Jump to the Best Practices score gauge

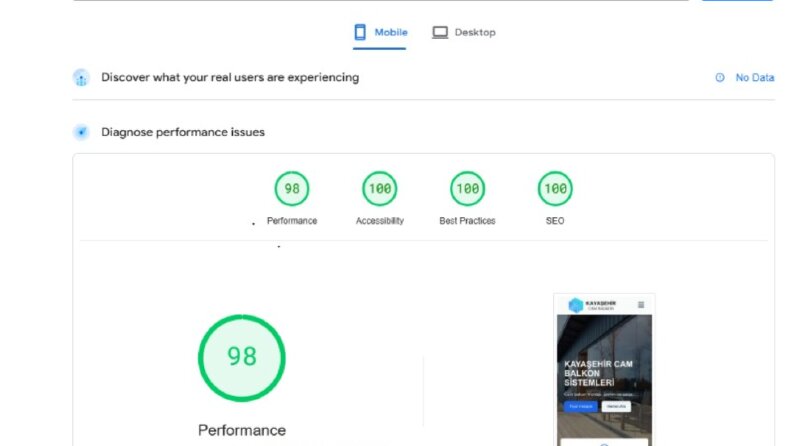point(467,189)
